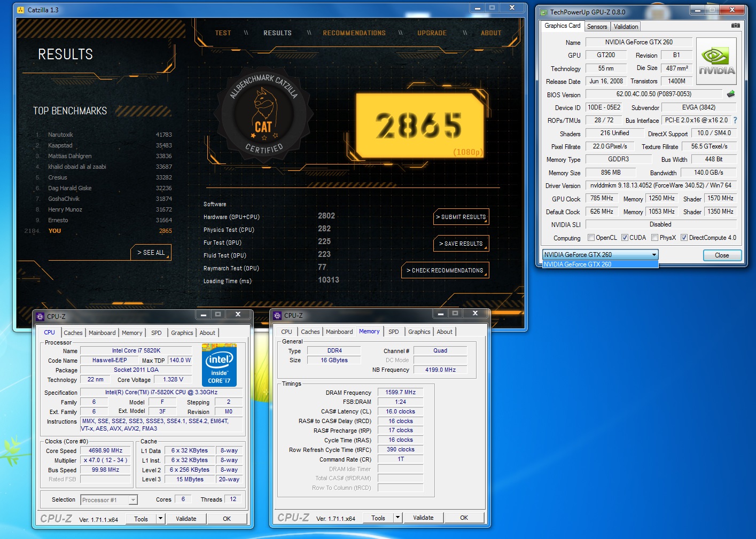Click the Multiplier value x 47.0
This screenshot has width=756, height=539.
point(105,460)
